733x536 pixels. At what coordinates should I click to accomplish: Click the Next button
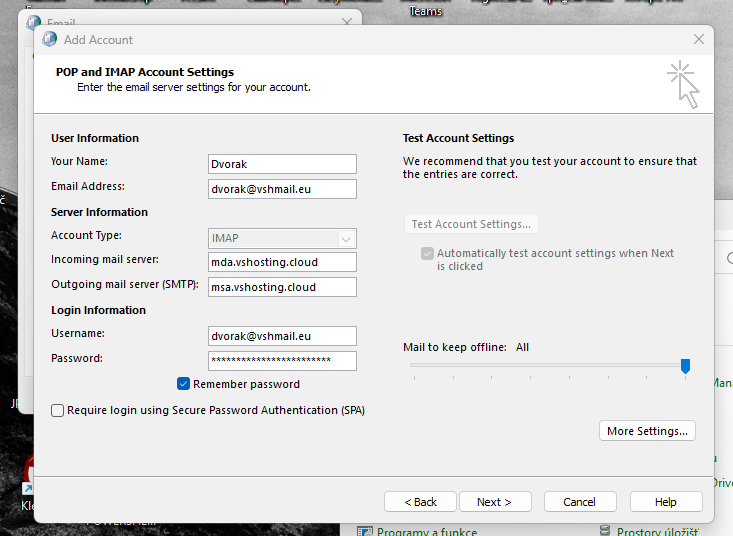(x=495, y=502)
